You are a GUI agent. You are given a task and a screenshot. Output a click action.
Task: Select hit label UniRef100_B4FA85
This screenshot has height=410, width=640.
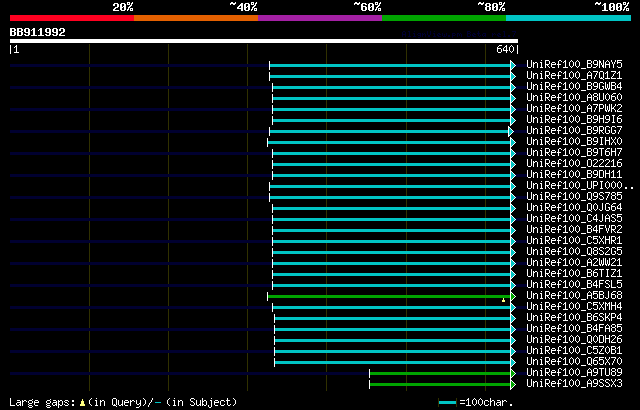tap(574, 329)
